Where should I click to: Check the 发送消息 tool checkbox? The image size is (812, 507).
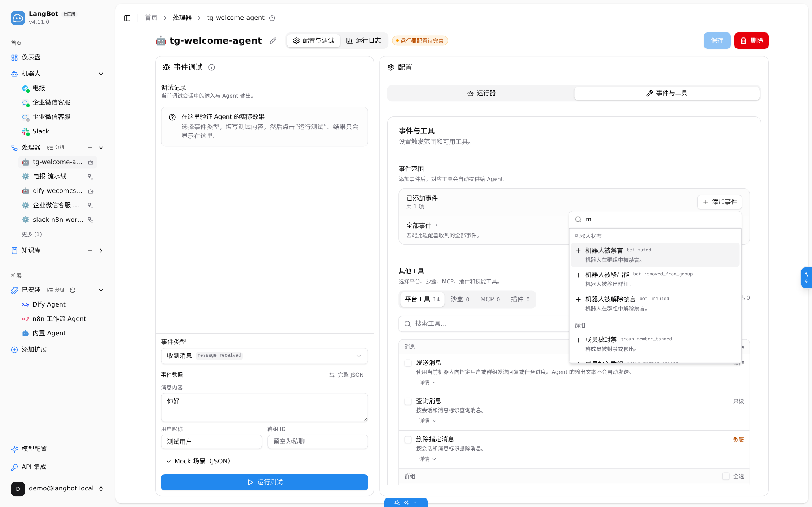(x=408, y=363)
